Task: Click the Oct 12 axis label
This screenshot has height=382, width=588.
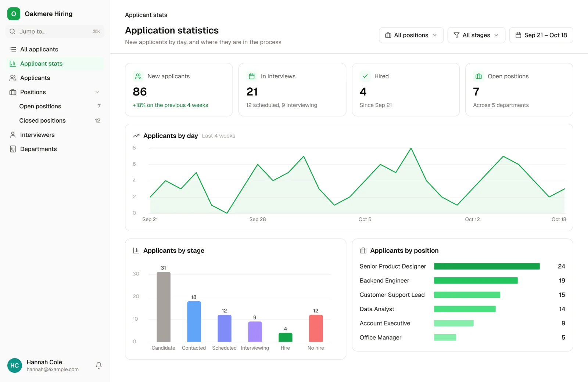Action: pos(472,219)
